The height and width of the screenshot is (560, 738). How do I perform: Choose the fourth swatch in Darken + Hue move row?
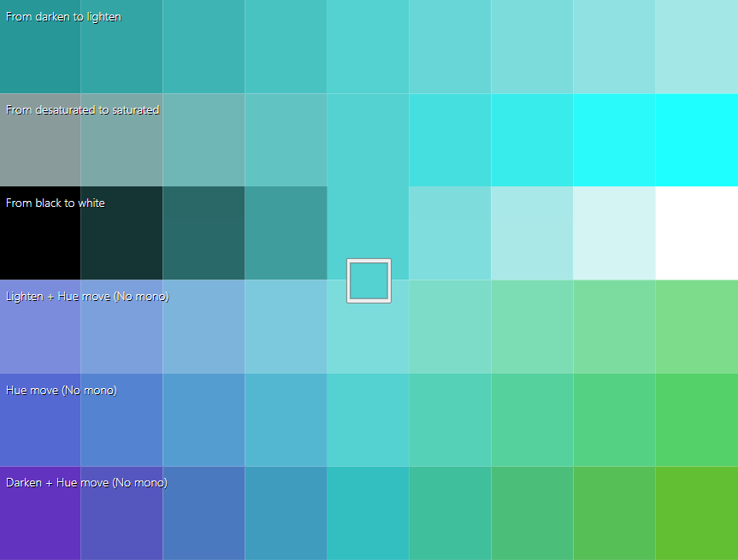pos(286,513)
